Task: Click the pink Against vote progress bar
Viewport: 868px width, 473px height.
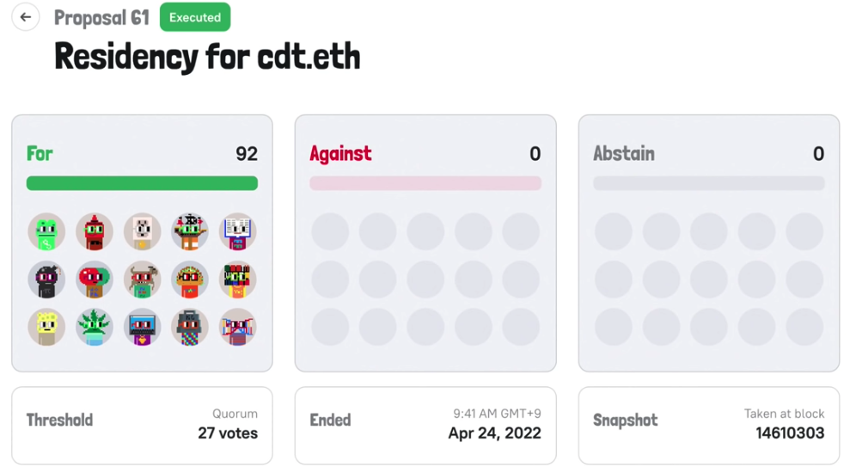Action: [425, 183]
